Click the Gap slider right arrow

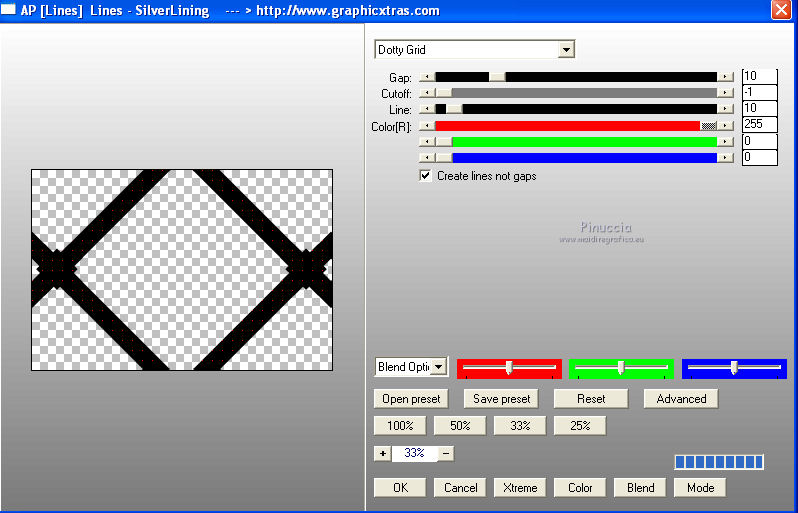pos(725,77)
